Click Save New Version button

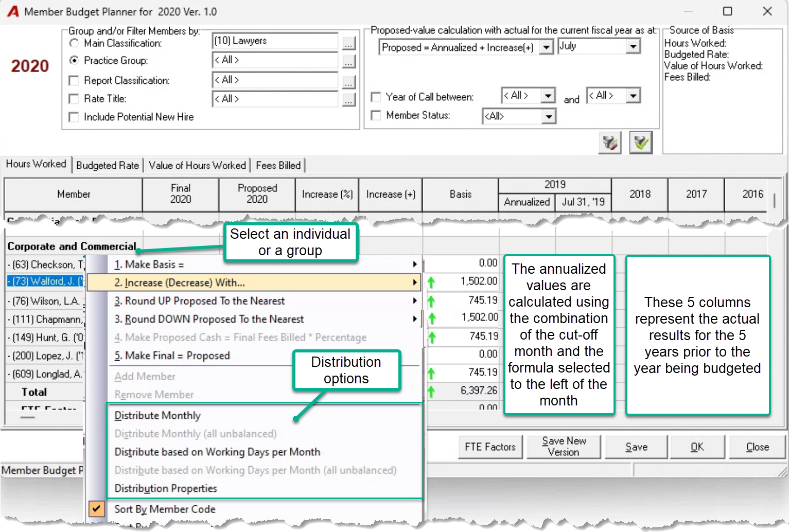point(564,447)
